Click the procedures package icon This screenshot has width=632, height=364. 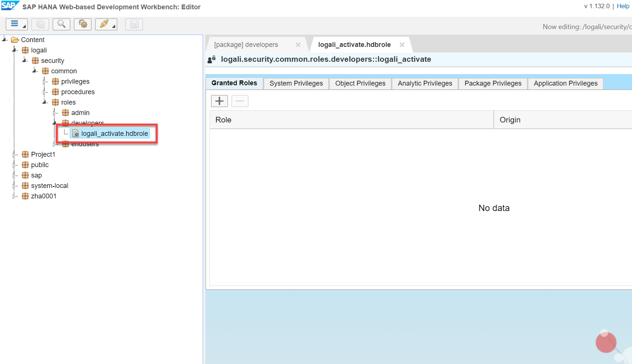coord(56,92)
